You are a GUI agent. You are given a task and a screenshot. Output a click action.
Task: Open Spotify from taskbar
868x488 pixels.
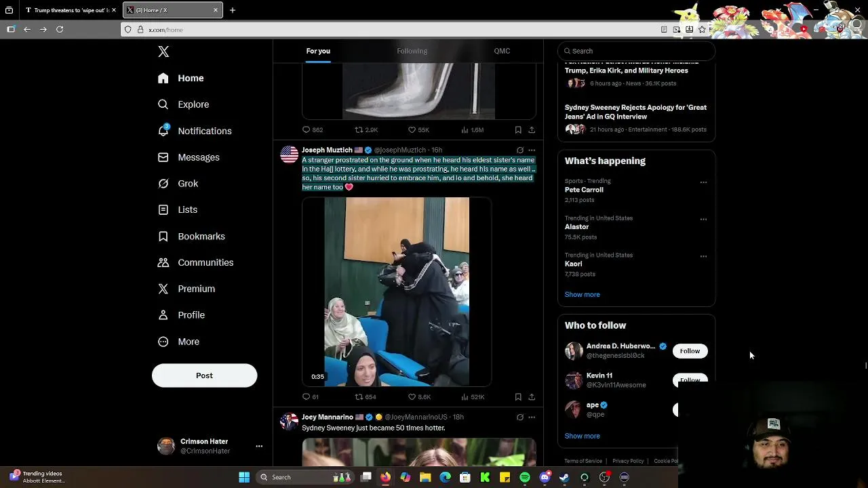(525, 477)
